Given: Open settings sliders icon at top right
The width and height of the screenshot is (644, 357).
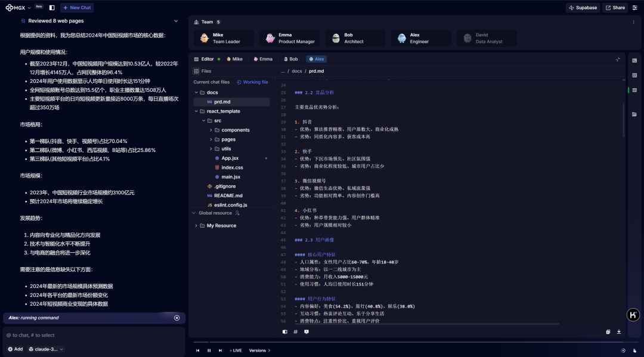Looking at the screenshot, I should (x=635, y=7).
